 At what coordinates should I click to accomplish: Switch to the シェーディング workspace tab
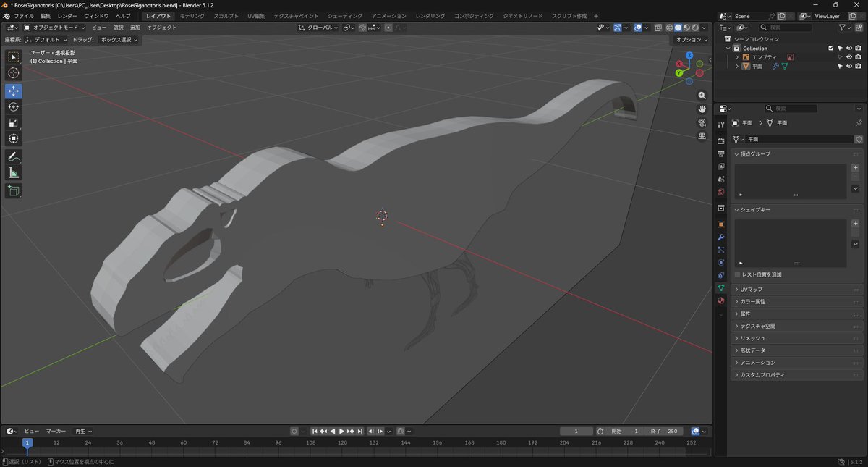(345, 16)
